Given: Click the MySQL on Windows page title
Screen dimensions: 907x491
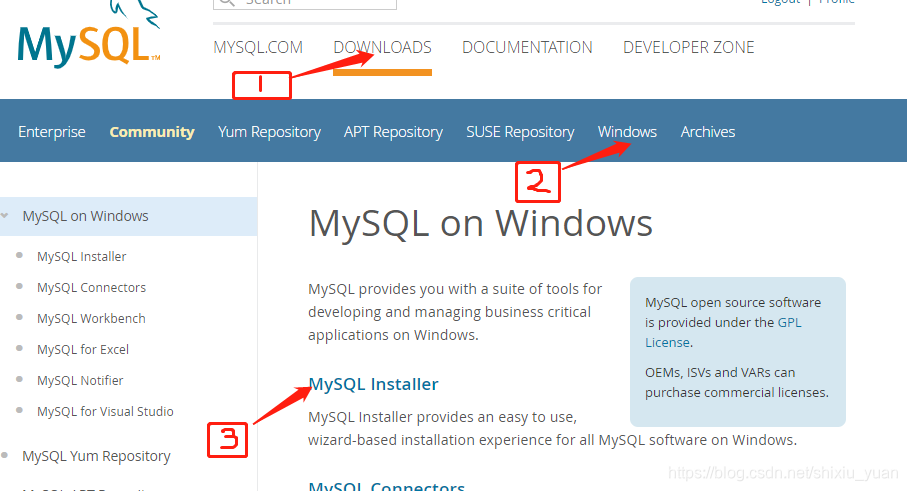Looking at the screenshot, I should coord(480,223).
